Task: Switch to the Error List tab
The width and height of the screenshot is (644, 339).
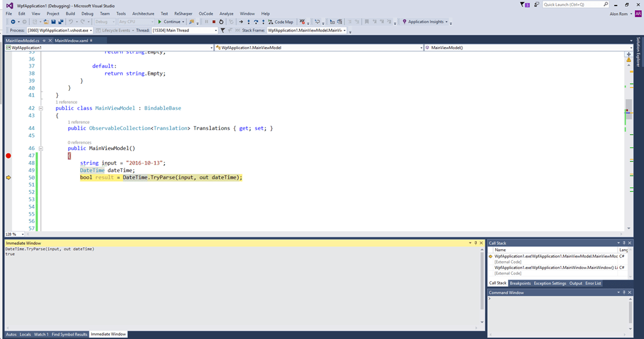Action: tap(593, 283)
